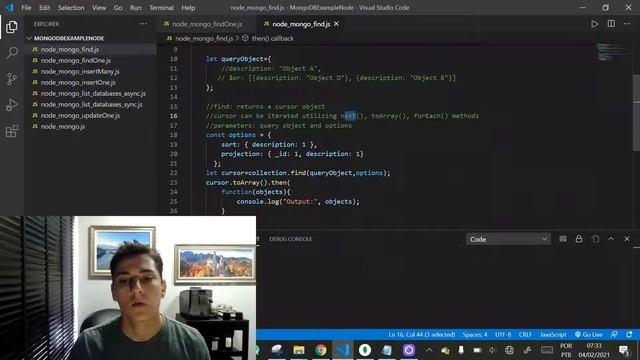Open notifications bell in status bar
This screenshot has height=360, width=640.
(x=629, y=335)
